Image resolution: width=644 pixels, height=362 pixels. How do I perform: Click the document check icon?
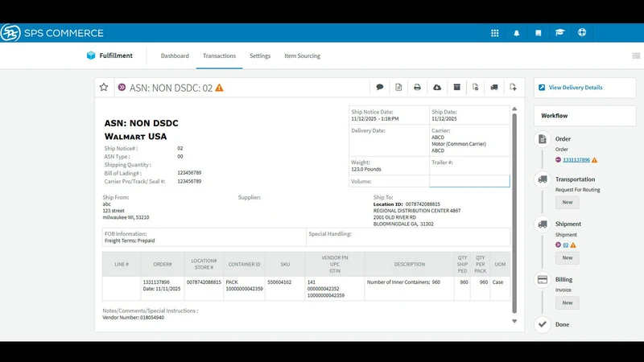(x=476, y=87)
